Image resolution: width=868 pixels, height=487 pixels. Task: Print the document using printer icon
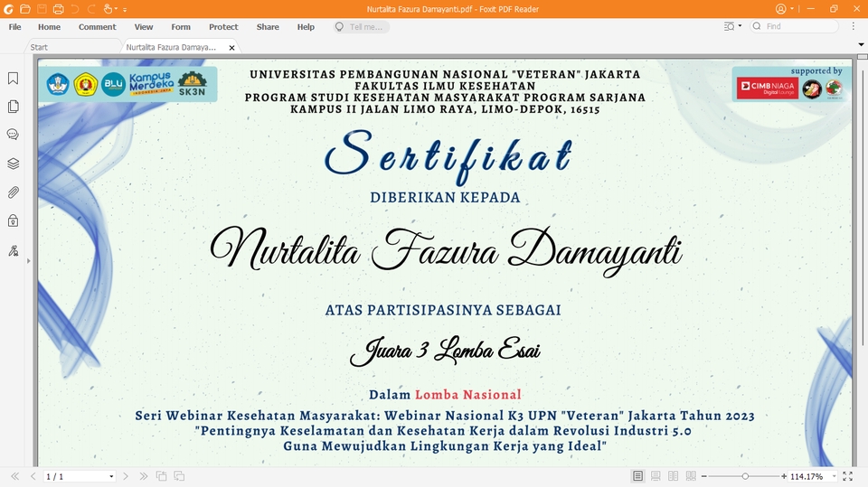(58, 9)
